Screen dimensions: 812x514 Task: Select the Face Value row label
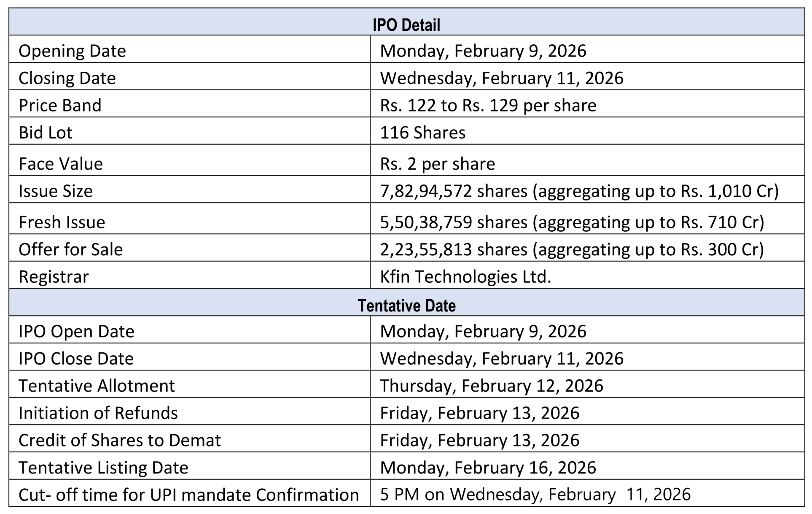pos(61,164)
